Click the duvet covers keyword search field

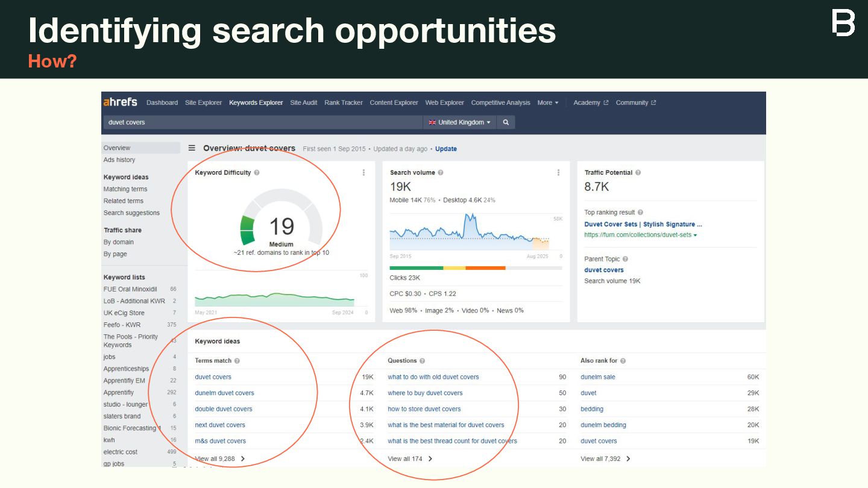263,122
